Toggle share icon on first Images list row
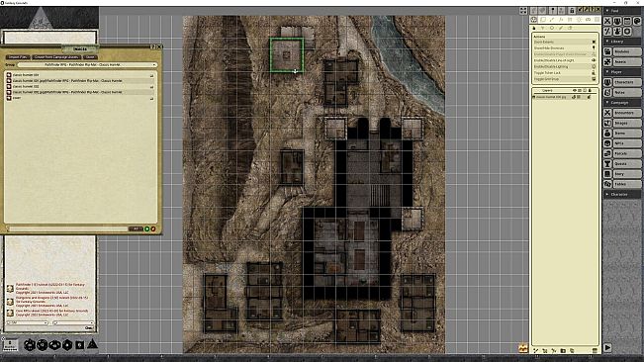This screenshot has width=644, height=362. [x=151, y=75]
